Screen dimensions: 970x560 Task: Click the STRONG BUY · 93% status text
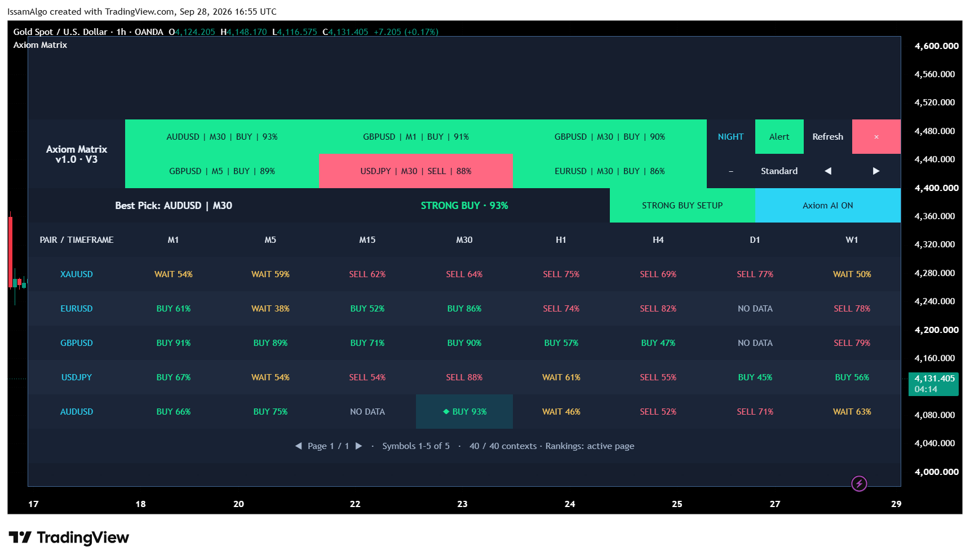[464, 206]
